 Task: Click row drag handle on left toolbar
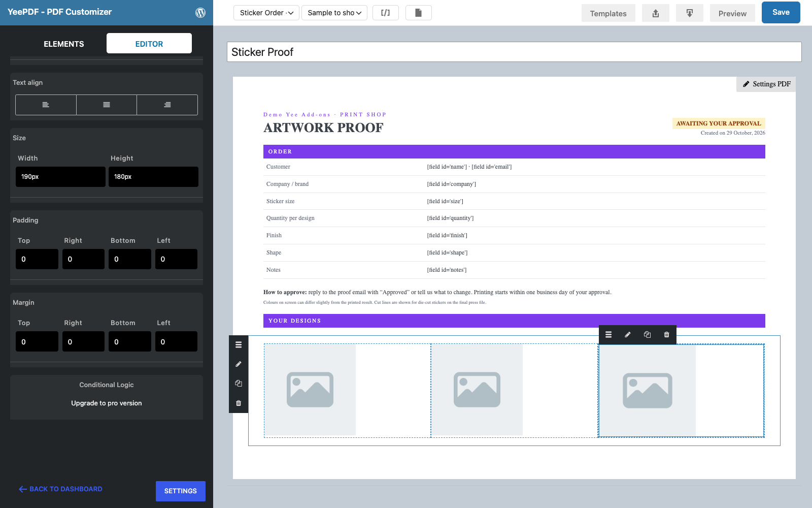click(239, 344)
